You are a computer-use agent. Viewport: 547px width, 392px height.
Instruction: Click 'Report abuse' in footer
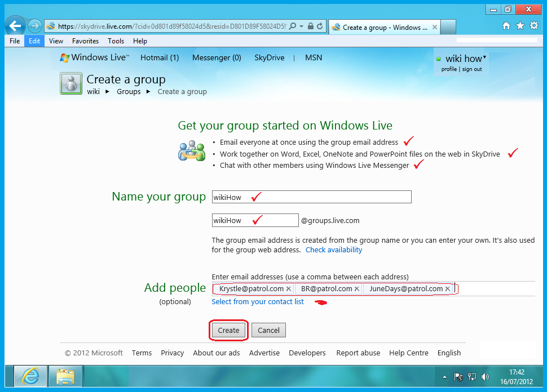[358, 353]
